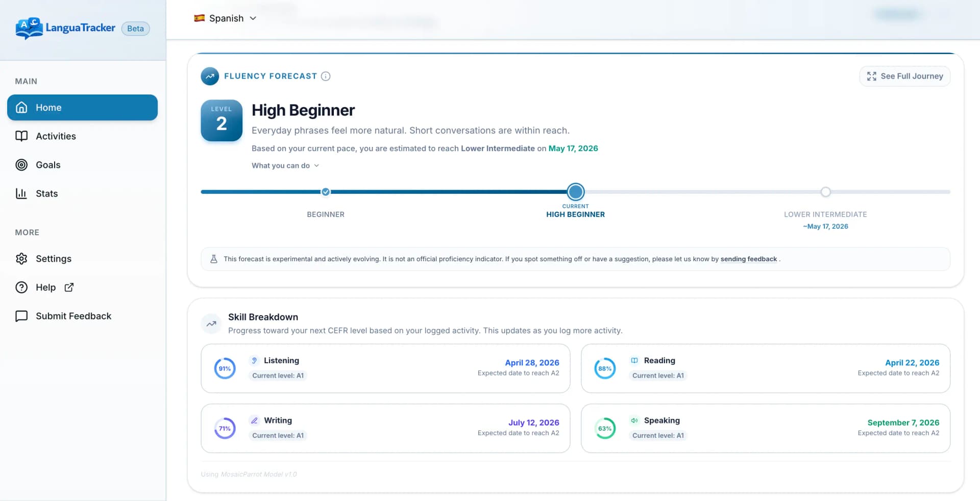Click the Submit Feedback sidebar item

[73, 316]
